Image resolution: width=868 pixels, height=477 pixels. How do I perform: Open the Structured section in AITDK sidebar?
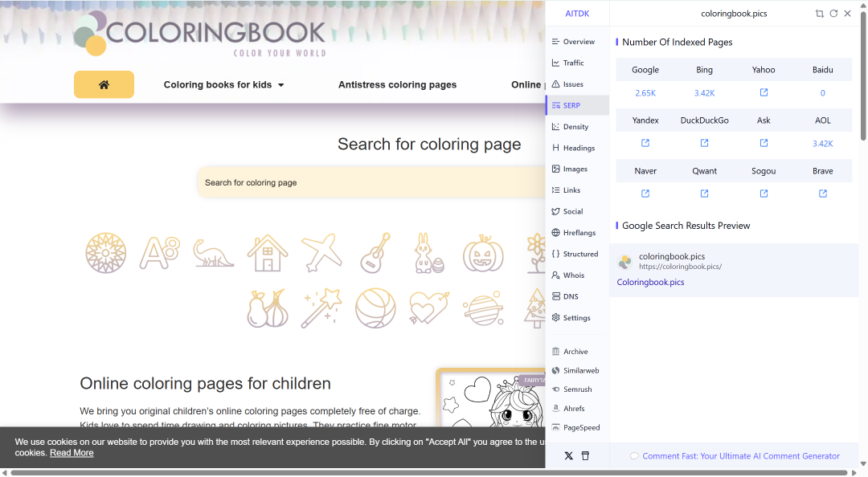coord(577,254)
